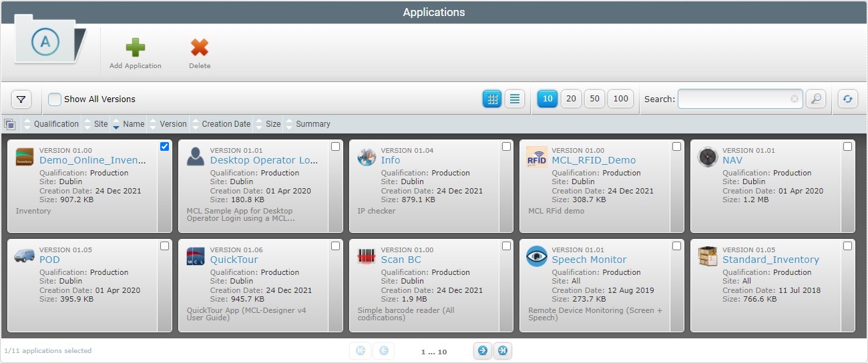Open the Info application link
Image resolution: width=868 pixels, height=363 pixels.
[x=391, y=160]
